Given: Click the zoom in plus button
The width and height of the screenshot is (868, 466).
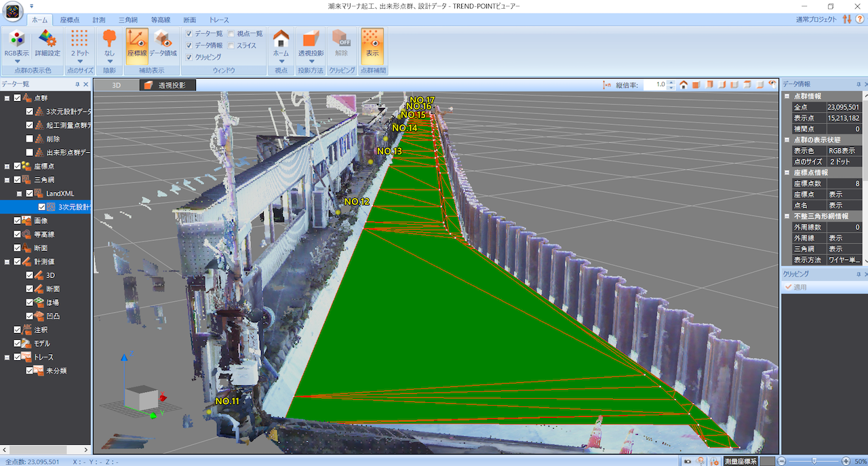Looking at the screenshot, I should 846,461.
